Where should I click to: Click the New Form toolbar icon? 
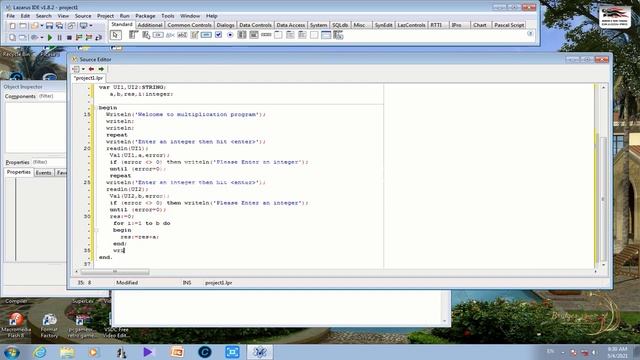click(22, 26)
